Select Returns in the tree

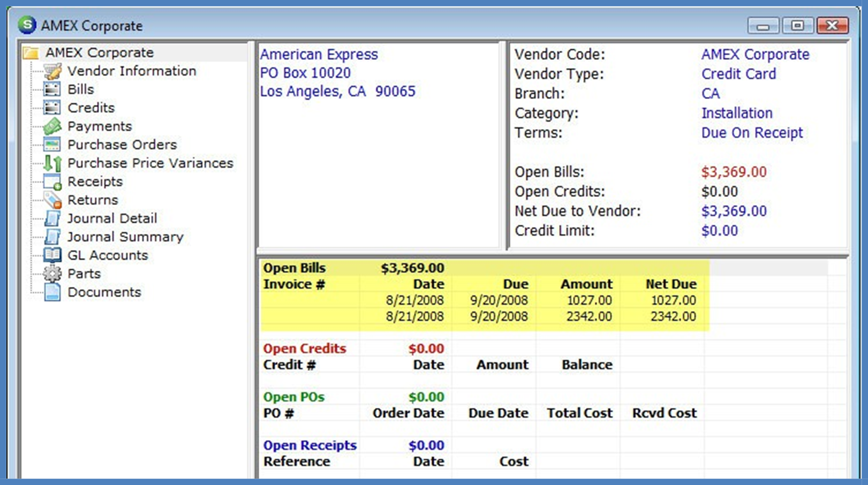click(x=93, y=200)
